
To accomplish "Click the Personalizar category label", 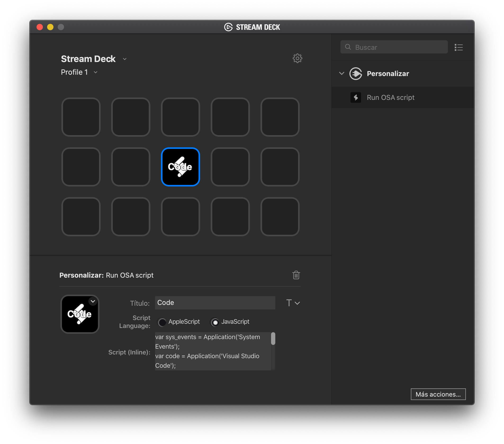I will pos(388,74).
